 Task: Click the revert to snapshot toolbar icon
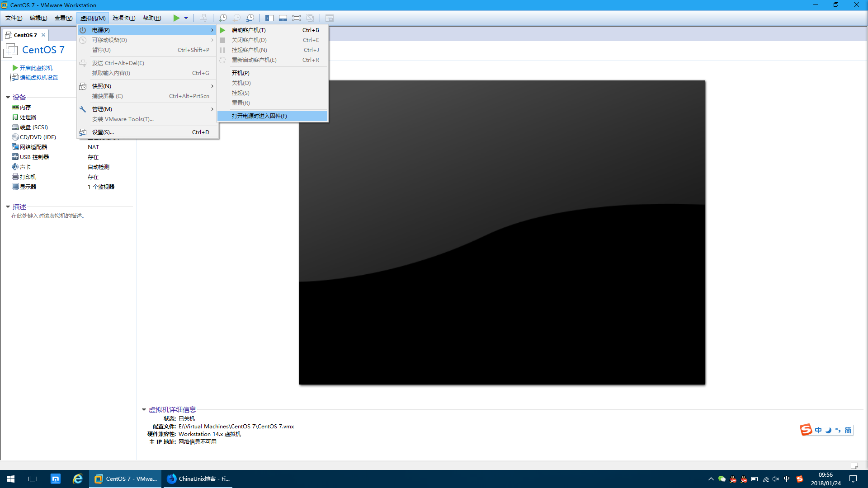(236, 18)
